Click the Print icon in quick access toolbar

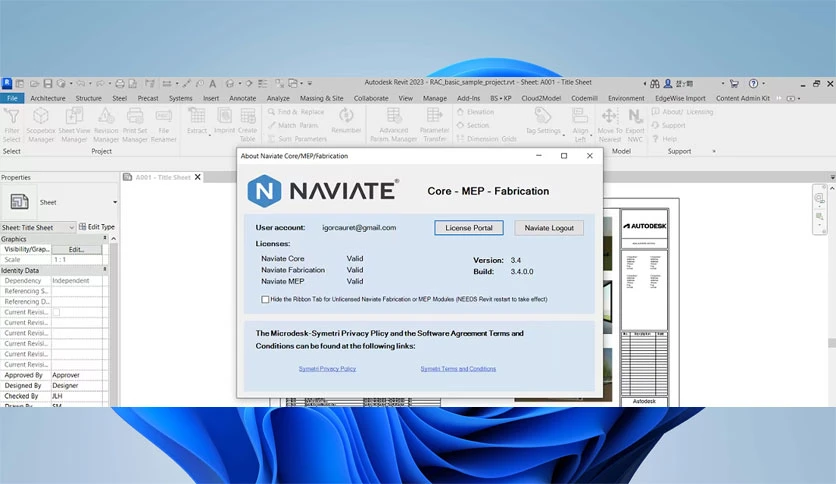point(120,84)
